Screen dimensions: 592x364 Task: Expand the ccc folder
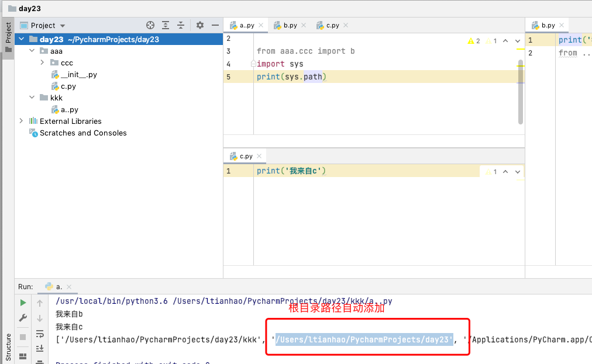[x=42, y=63]
